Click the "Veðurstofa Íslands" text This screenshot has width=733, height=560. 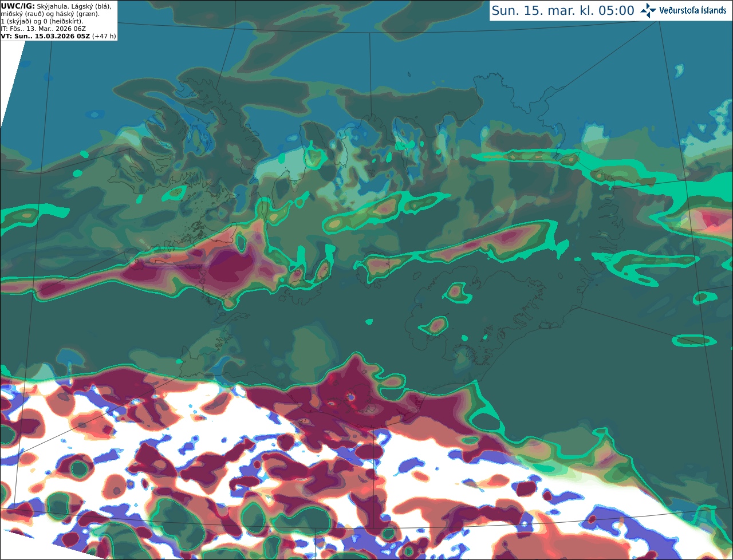click(693, 10)
